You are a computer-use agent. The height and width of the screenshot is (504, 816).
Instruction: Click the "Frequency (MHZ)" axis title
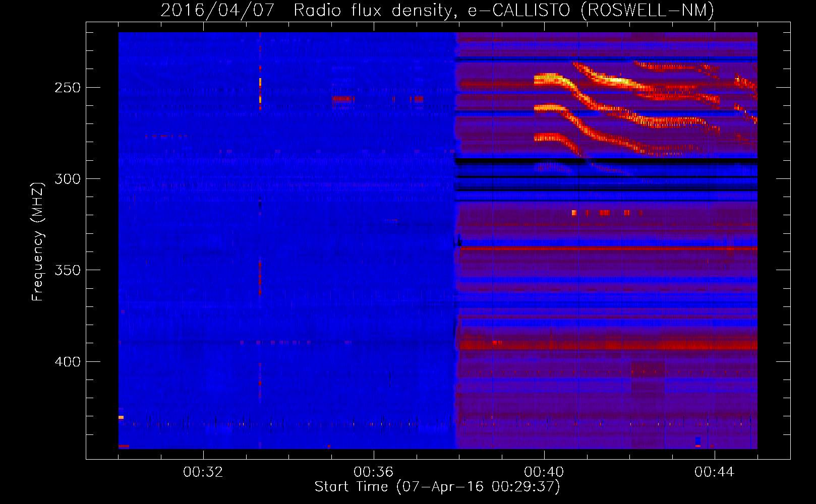(x=38, y=241)
